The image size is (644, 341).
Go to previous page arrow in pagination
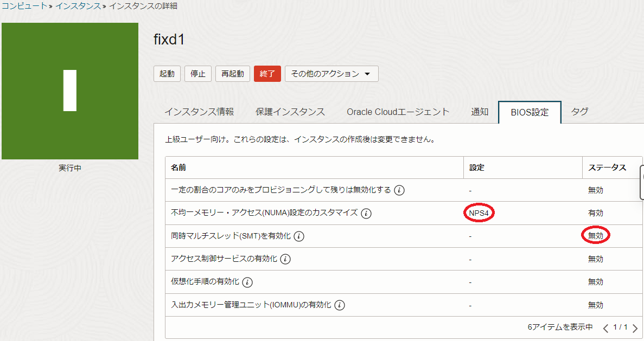[x=606, y=328]
